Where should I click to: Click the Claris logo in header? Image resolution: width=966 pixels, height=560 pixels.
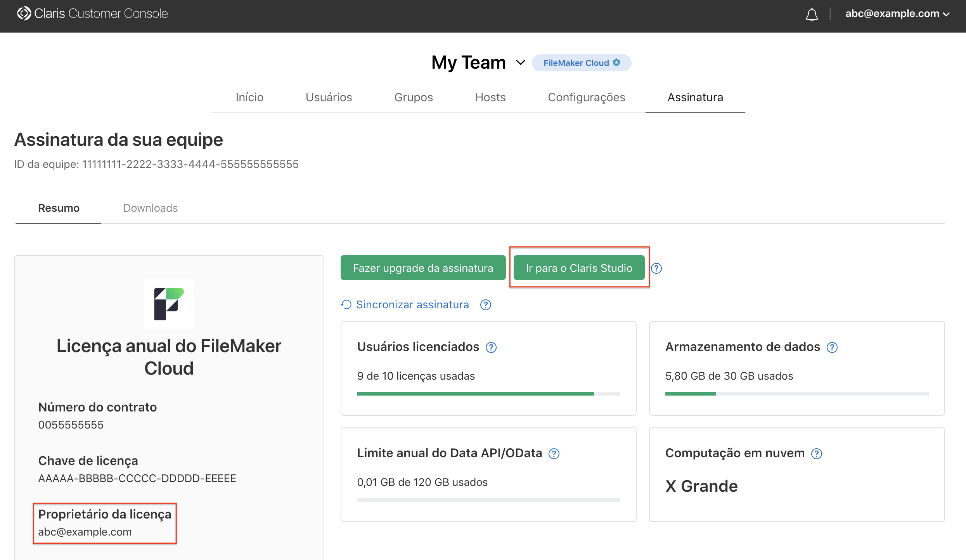[24, 14]
